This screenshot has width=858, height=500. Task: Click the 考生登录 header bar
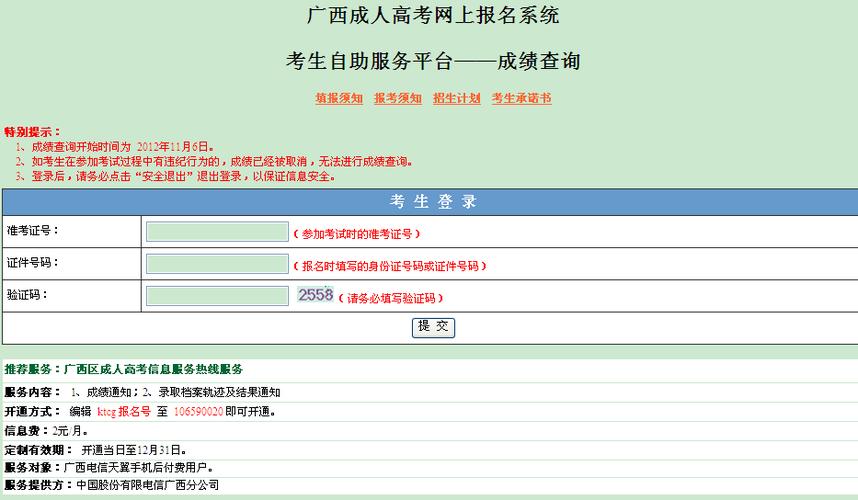click(x=430, y=202)
